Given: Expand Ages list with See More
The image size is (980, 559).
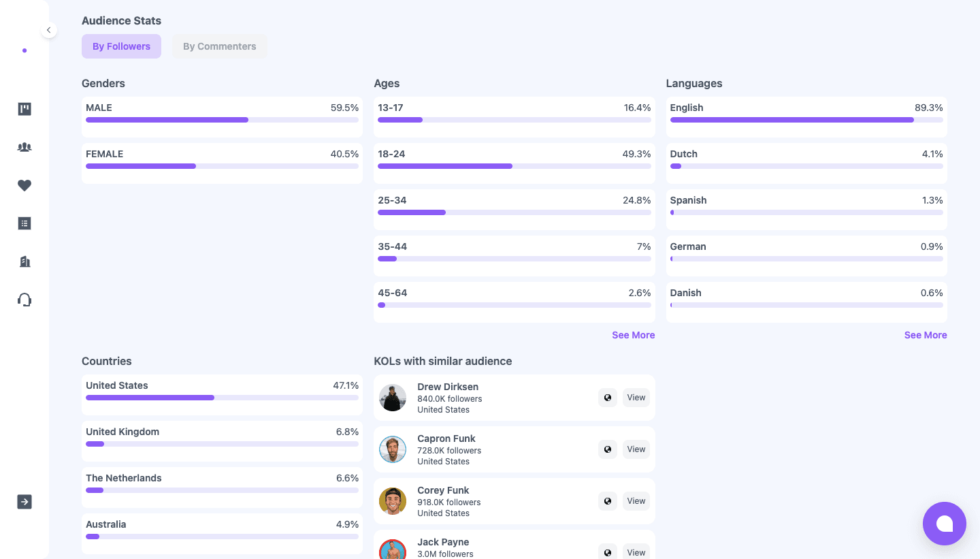Looking at the screenshot, I should [x=633, y=335].
